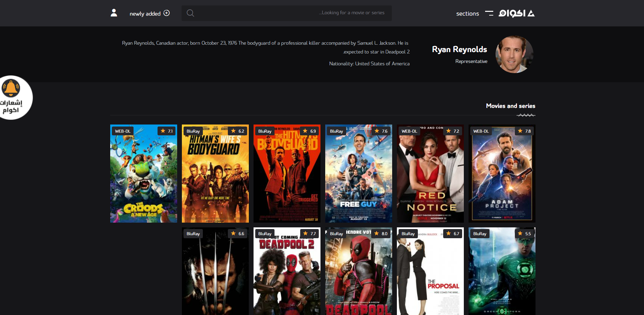Open the Wolverine claws movie poster

coord(215,271)
